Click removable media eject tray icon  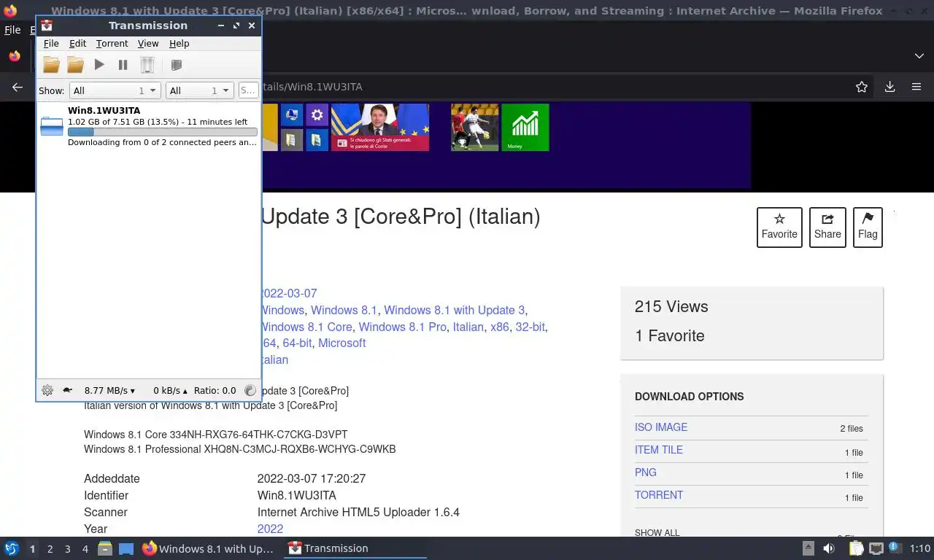(x=808, y=548)
